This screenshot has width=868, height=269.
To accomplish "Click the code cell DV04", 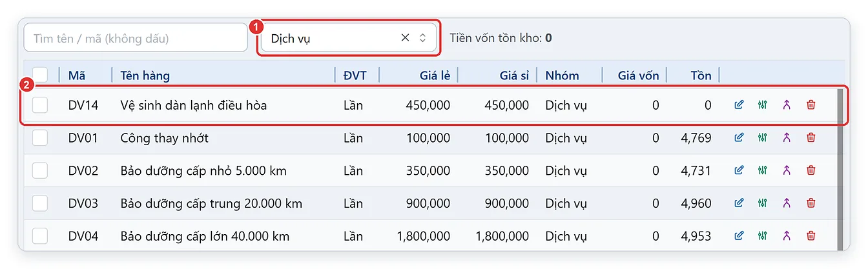I will click(83, 236).
